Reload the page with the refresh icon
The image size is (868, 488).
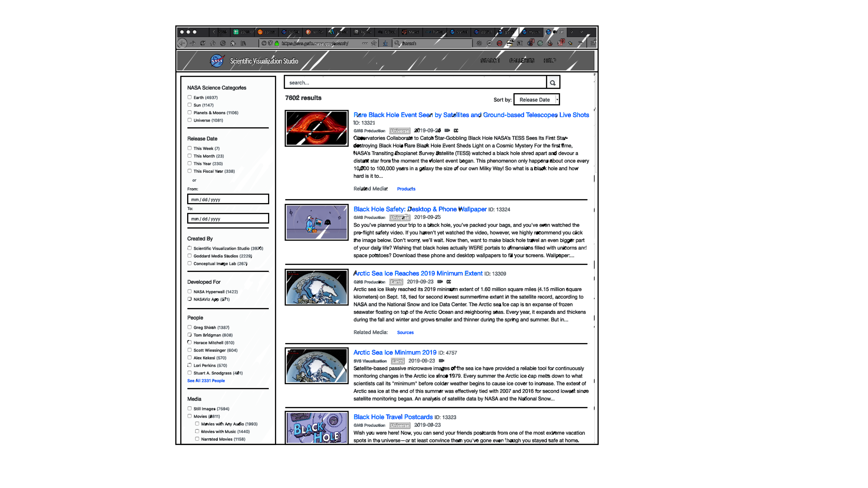coord(203,43)
